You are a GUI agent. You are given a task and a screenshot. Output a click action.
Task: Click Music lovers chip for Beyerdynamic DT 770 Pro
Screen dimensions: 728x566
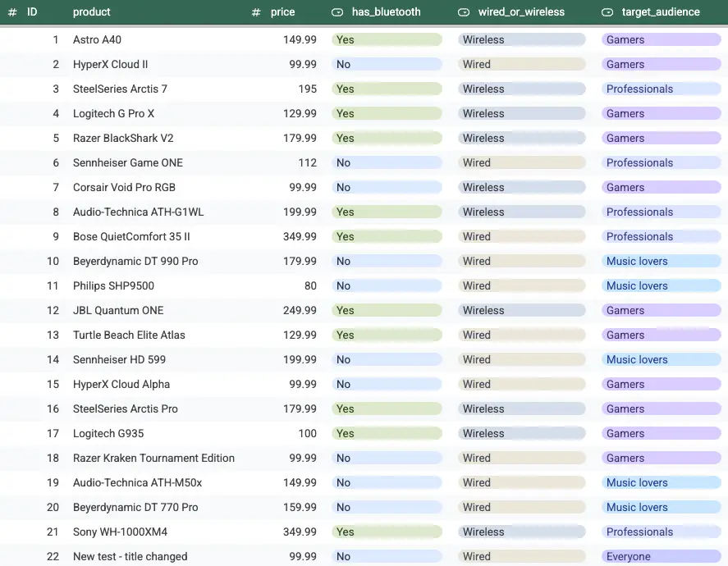click(662, 507)
